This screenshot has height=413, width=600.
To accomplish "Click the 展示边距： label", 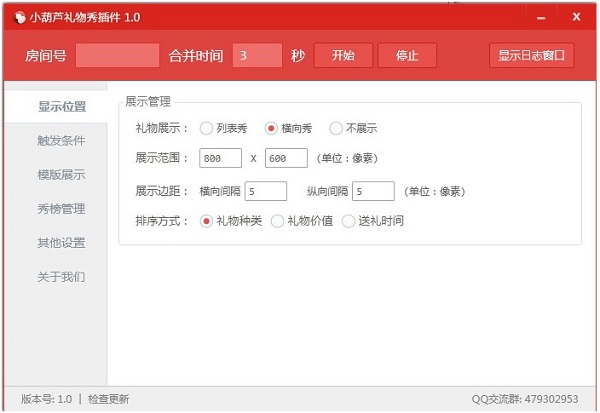I will coord(162,191).
